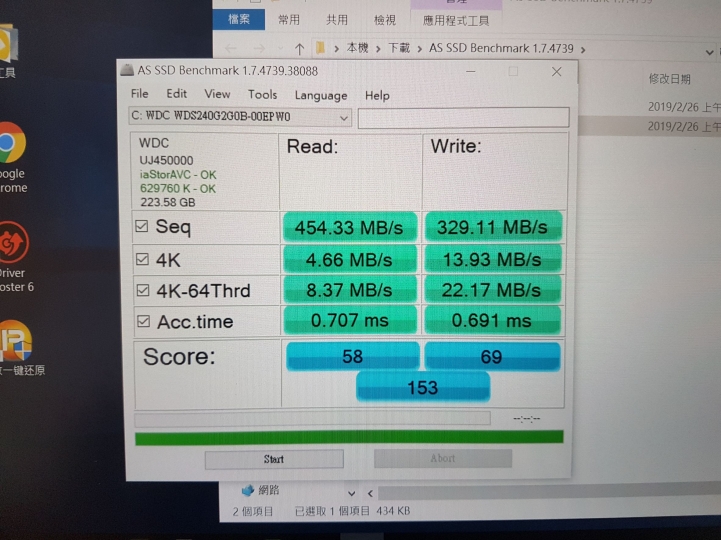This screenshot has height=540, width=721.
Task: Select the 應用程式工具 tab in File Explorer
Action: click(456, 20)
